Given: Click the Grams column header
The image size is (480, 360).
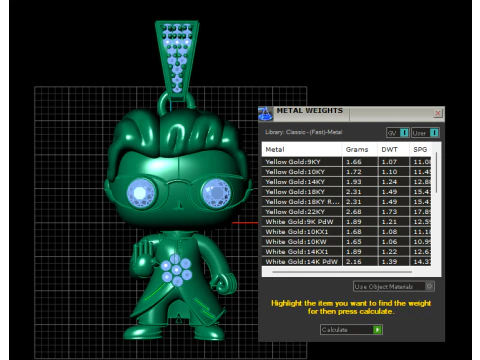Looking at the screenshot, I should (360, 149).
